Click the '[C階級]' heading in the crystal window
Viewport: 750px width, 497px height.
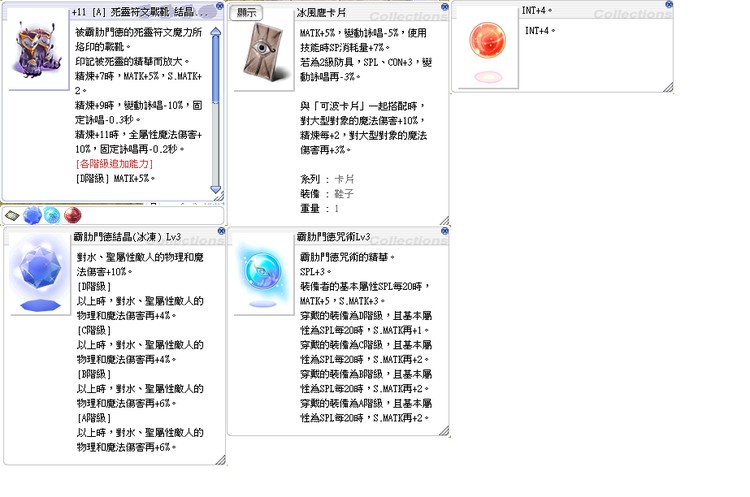click(94, 330)
